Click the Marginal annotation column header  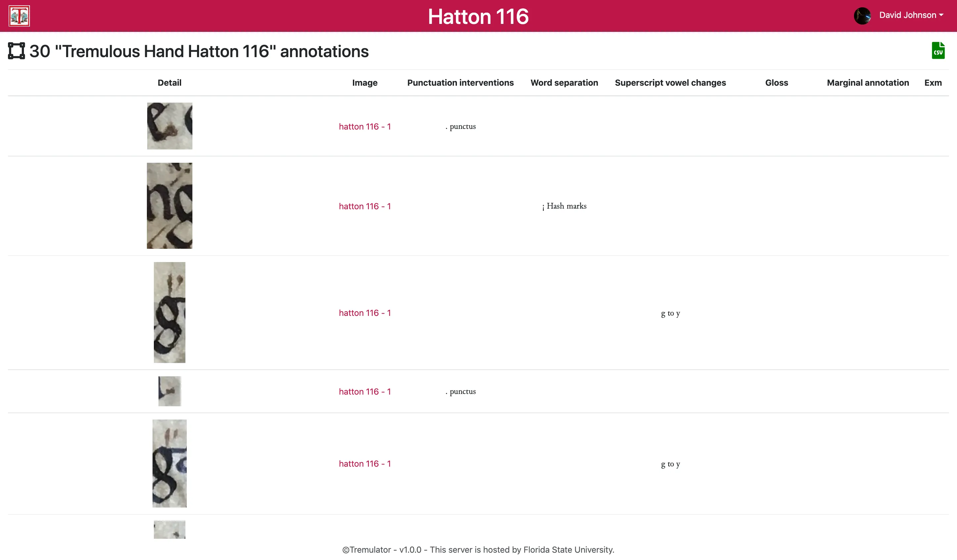[x=868, y=83]
